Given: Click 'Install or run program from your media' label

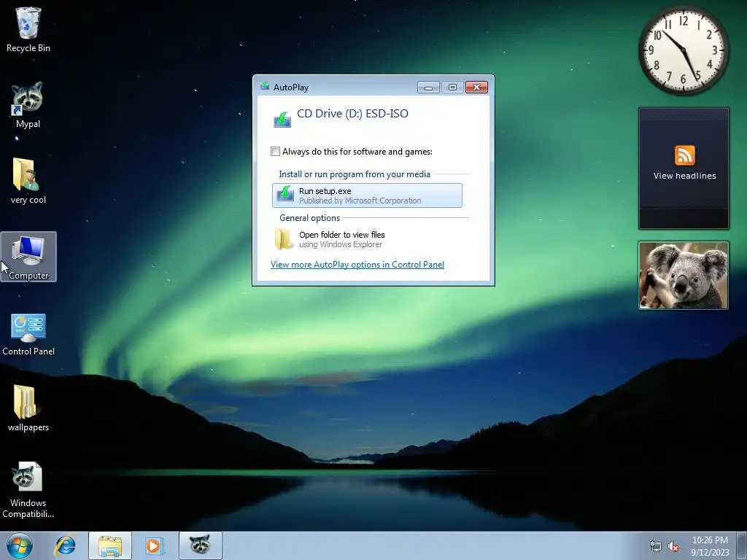Looking at the screenshot, I should point(355,174).
